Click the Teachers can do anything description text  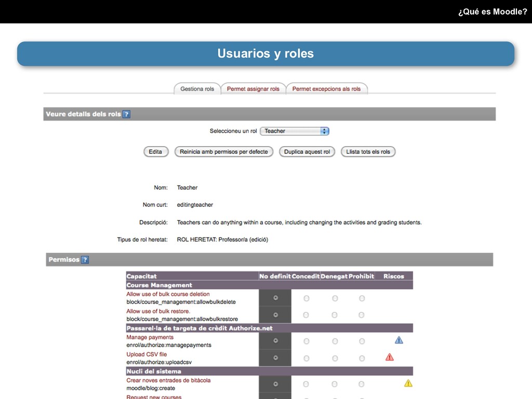pos(299,222)
